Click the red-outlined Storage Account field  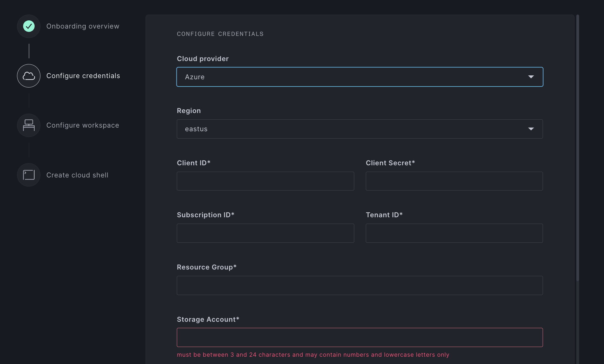359,337
